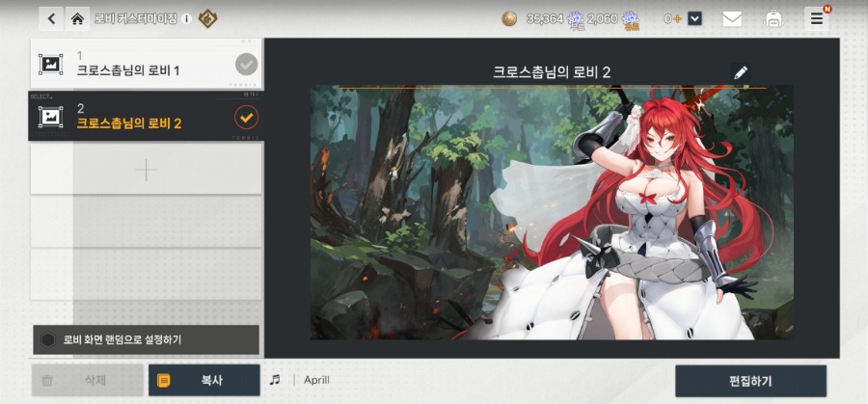Viewport: 868px width, 404px height.
Task: Open lobby customizing info icon
Action: [186, 19]
